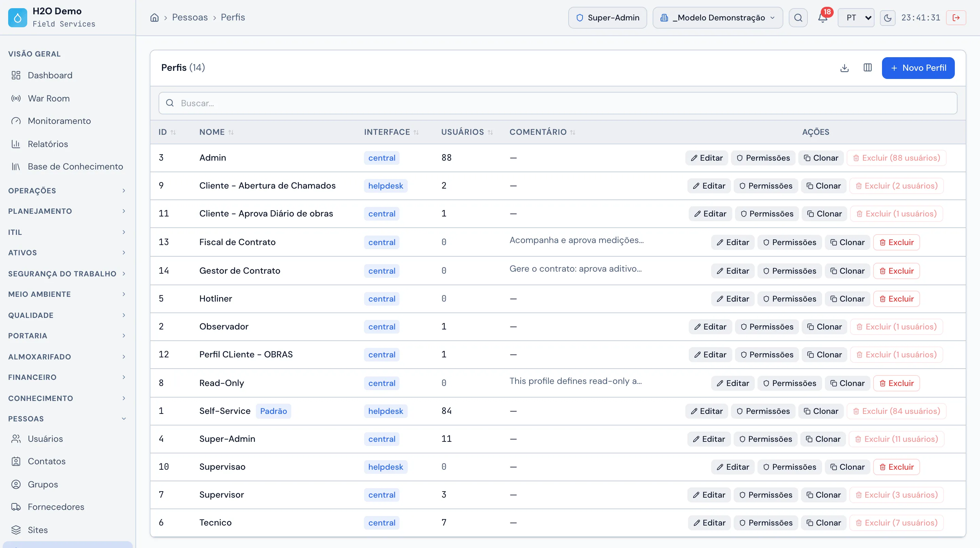Sort table by INTERFACE column
This screenshot has width=980, height=548.
pyautogui.click(x=391, y=132)
